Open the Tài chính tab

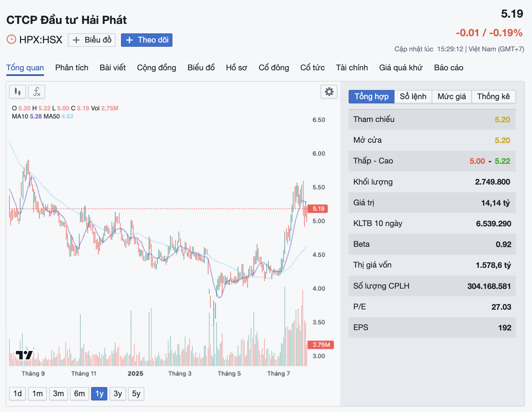352,67
